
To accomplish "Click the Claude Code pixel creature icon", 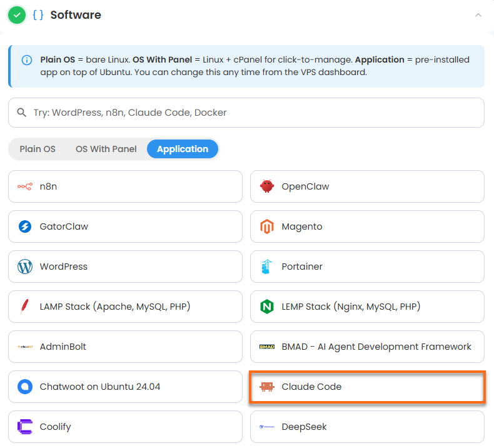I will tap(267, 387).
